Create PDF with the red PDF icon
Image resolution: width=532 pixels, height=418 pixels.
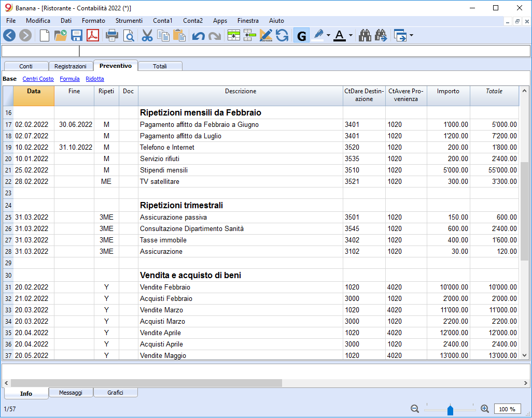point(93,35)
